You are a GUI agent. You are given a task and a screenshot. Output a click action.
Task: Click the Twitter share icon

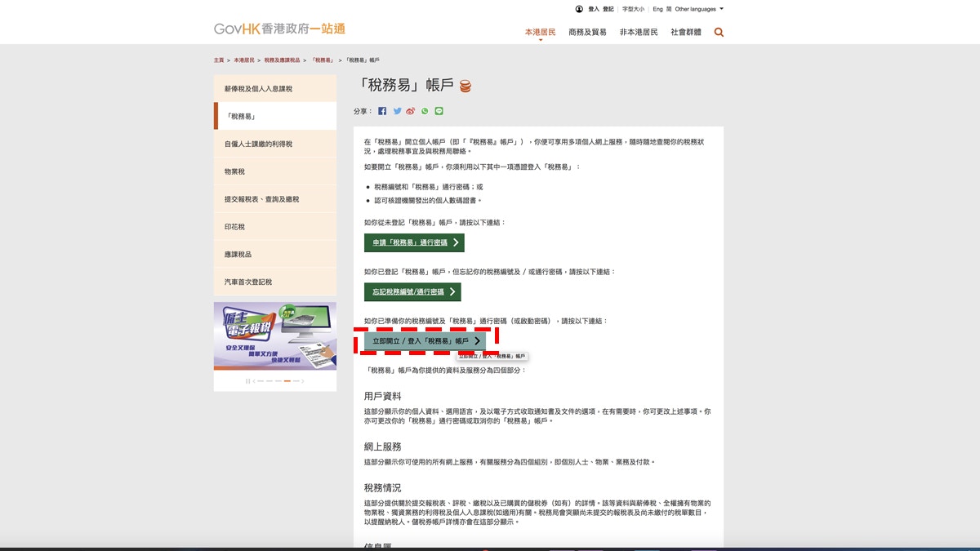(397, 110)
